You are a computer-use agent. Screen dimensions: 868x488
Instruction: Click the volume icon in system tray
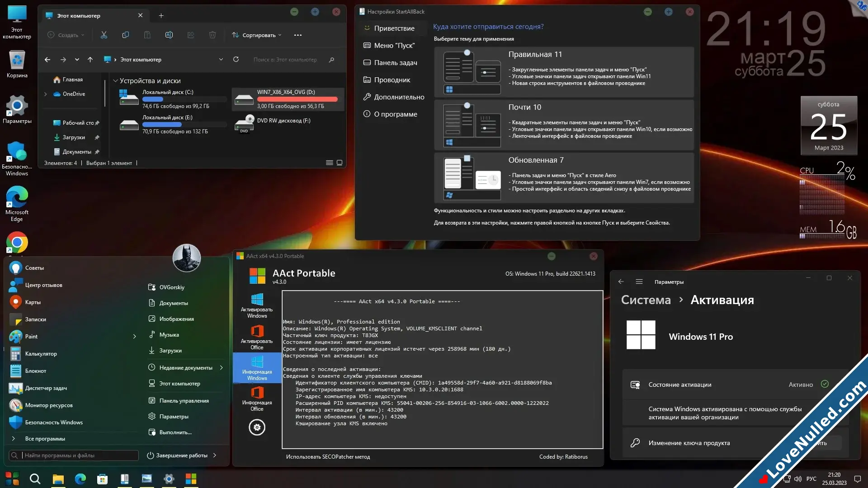(x=798, y=479)
